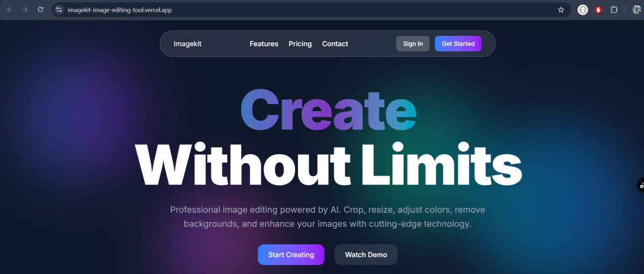This screenshot has height=274, width=644.
Task: Open the Watch Demo button
Action: (366, 255)
